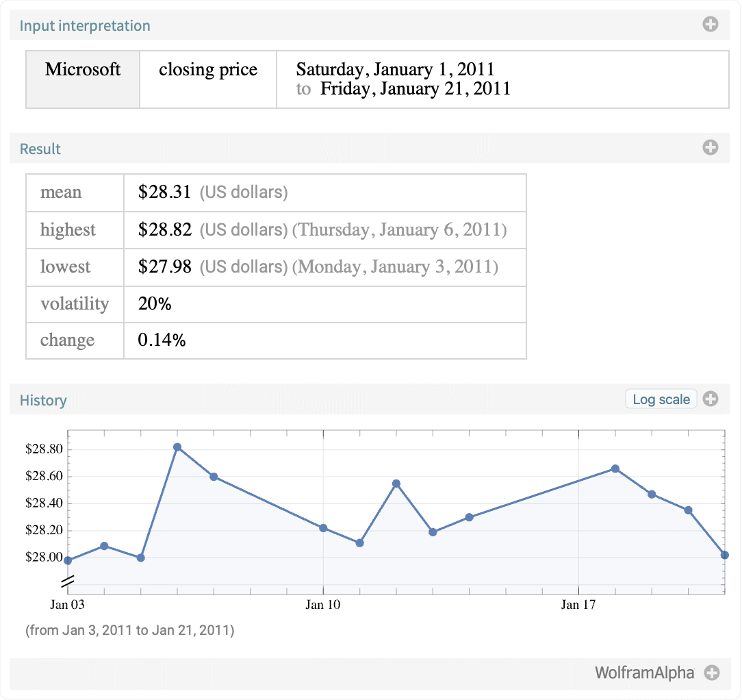
Task: Select the closing price cell
Action: tap(208, 70)
